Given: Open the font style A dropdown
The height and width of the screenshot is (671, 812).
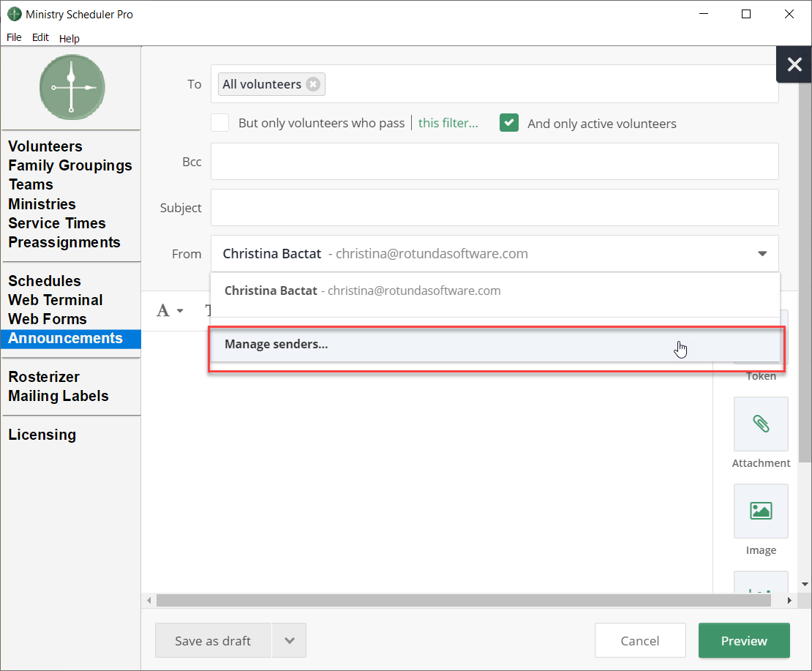Looking at the screenshot, I should tap(170, 310).
